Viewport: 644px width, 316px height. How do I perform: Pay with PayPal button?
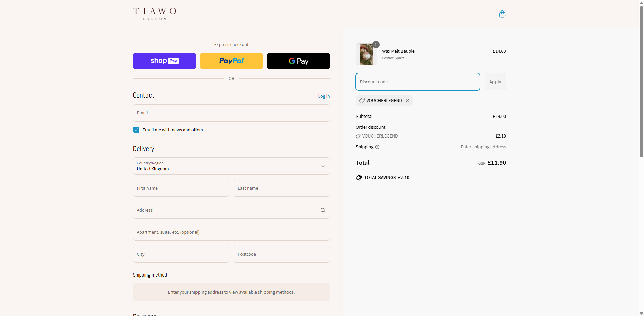point(231,61)
